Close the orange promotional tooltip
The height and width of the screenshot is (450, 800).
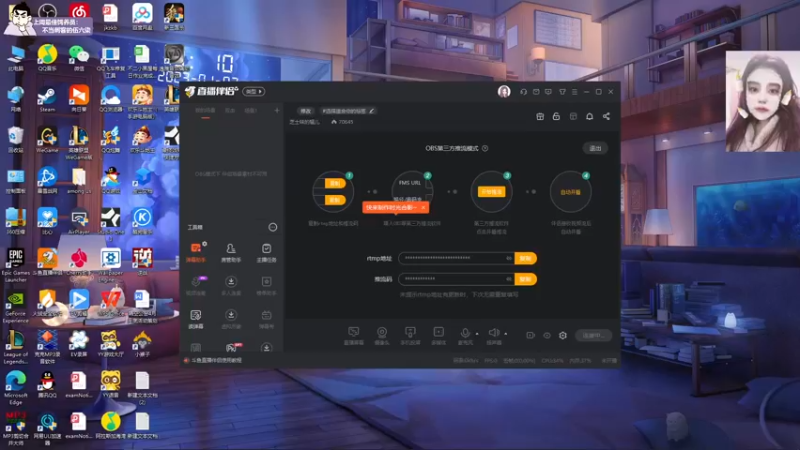point(423,208)
